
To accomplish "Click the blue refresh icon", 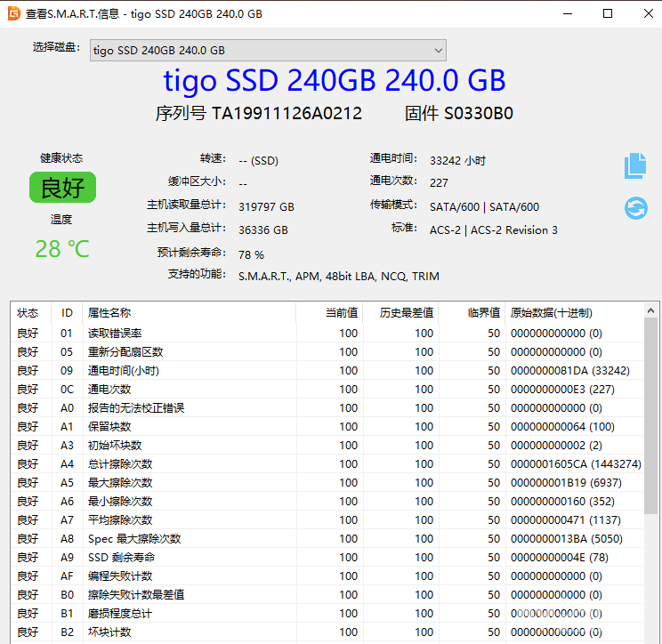I will [x=635, y=208].
